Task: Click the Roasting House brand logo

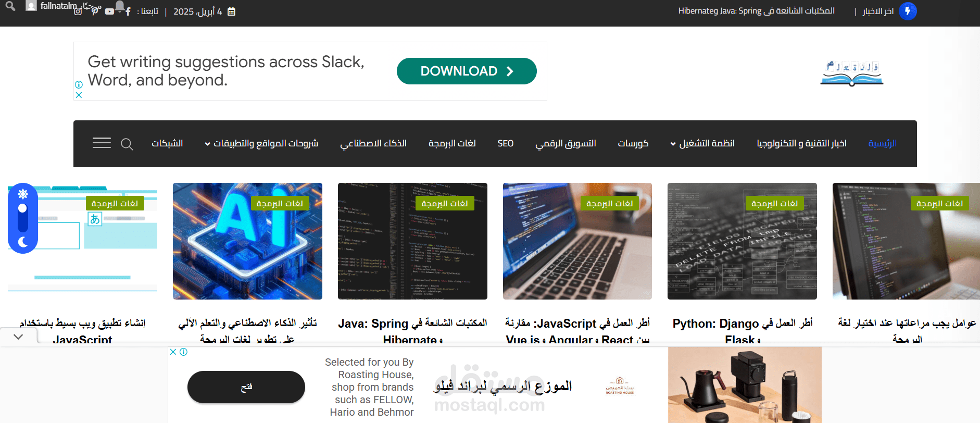Action: point(620,386)
